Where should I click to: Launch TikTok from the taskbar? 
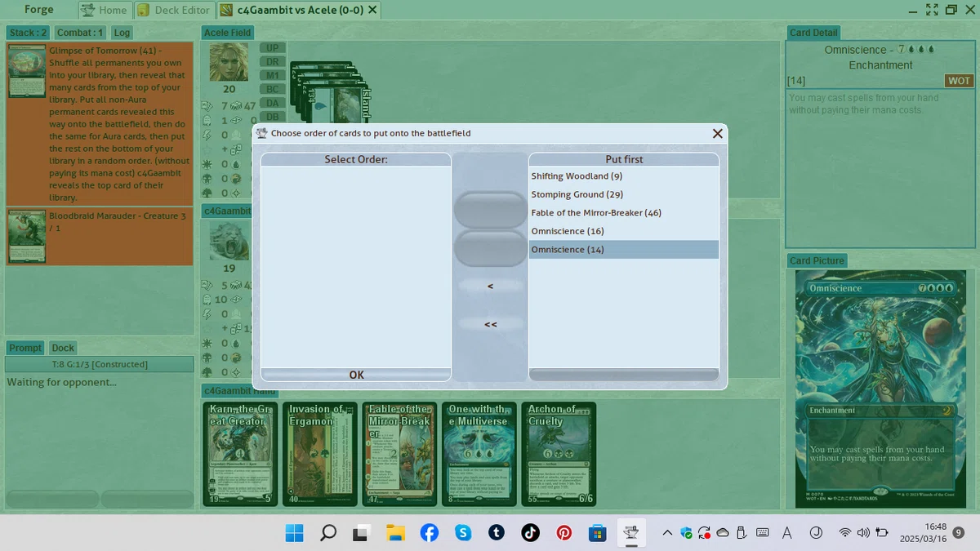click(x=530, y=533)
